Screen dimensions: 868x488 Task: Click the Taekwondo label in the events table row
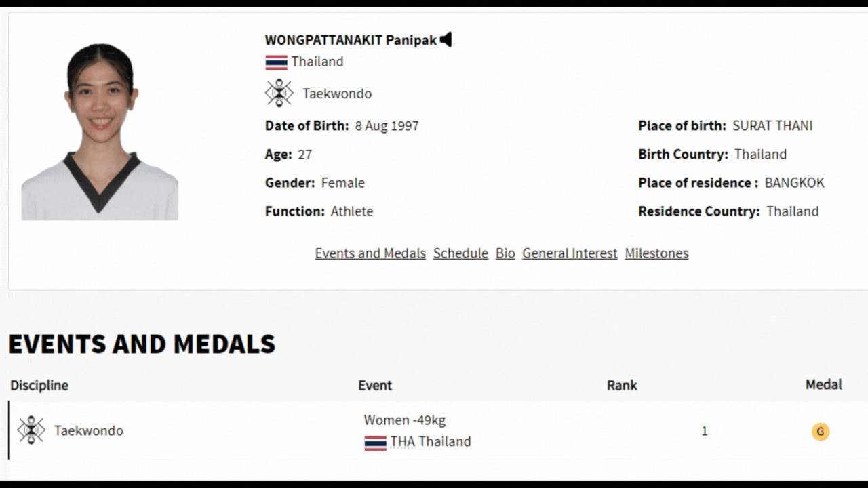pos(89,431)
